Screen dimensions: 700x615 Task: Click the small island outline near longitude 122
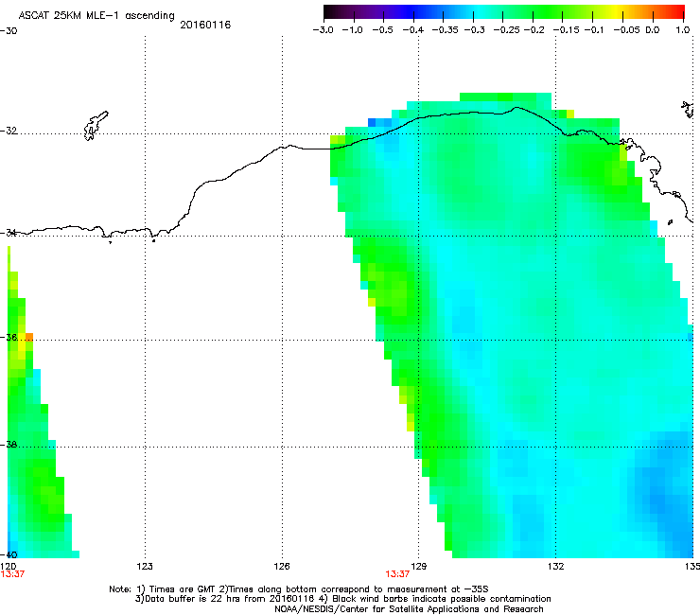(96, 126)
